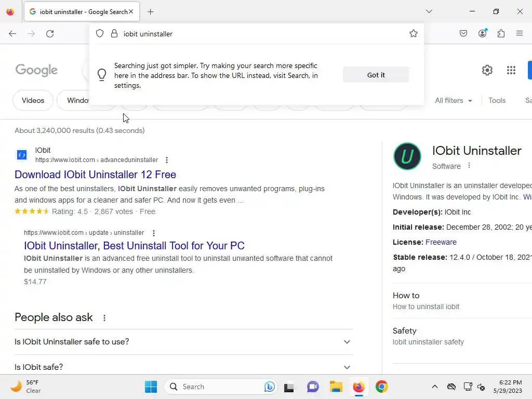Open the Tools search option

tap(497, 100)
